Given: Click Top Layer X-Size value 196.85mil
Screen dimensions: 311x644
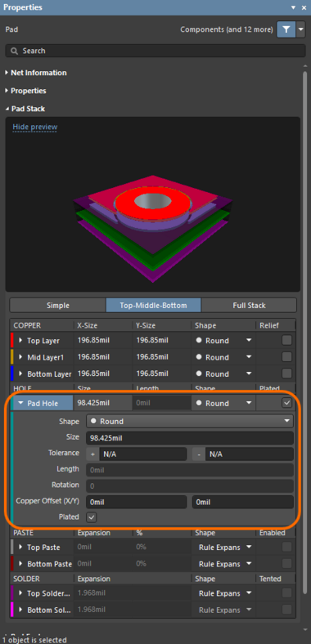Looking at the screenshot, I should click(93, 341).
